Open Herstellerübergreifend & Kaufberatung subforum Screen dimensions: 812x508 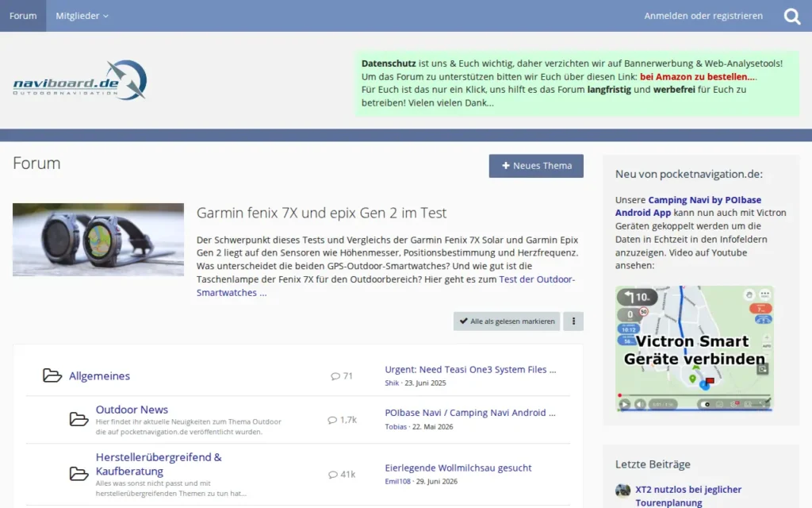coord(159,464)
